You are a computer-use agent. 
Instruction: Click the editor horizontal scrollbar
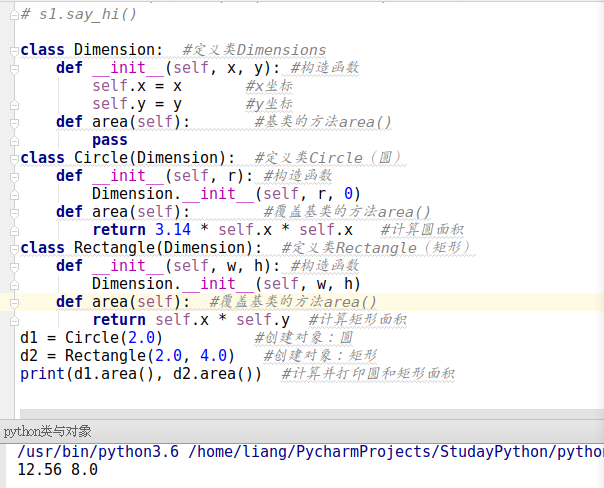pyautogui.click(x=312, y=414)
